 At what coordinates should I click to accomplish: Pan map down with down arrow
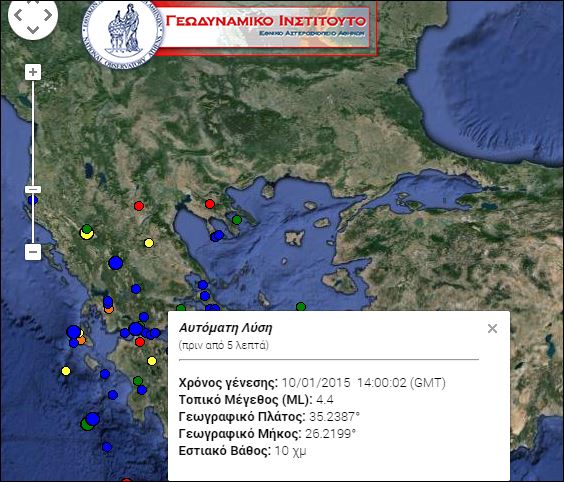click(x=33, y=30)
